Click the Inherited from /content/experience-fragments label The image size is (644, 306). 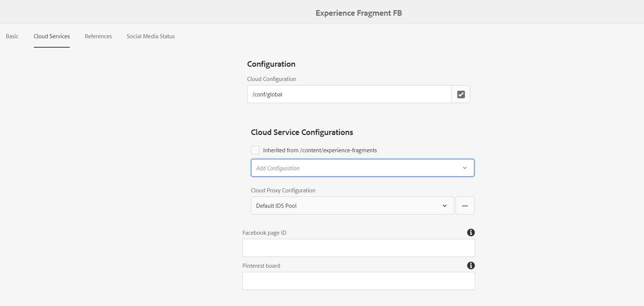coord(320,150)
